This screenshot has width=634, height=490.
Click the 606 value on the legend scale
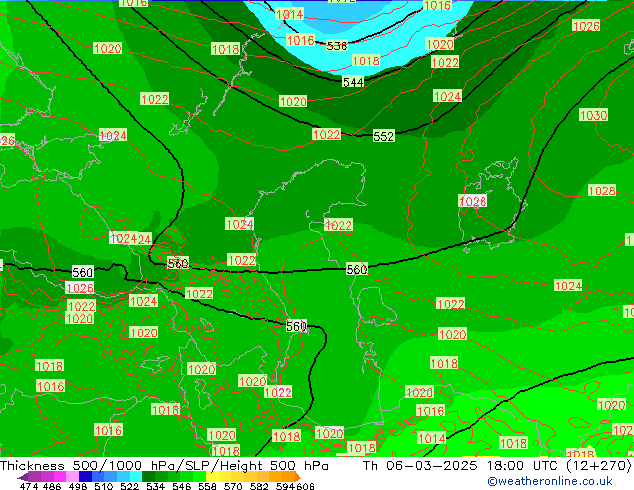tap(305, 486)
